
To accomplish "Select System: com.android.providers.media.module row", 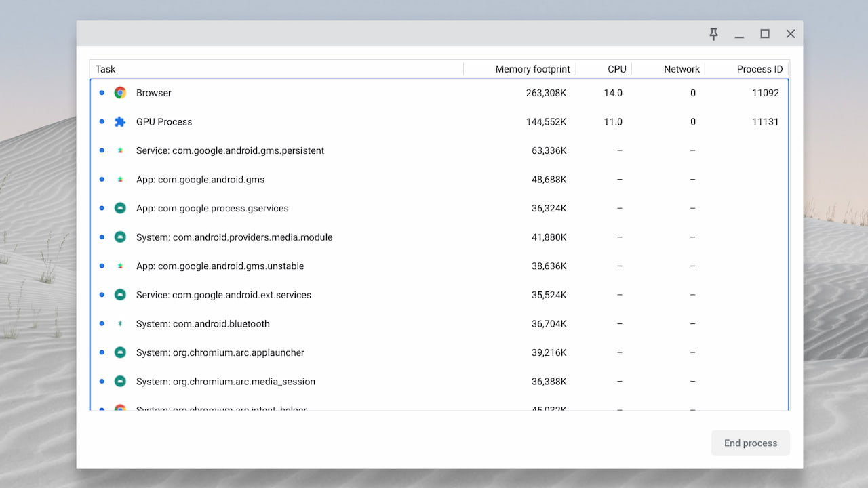I will point(439,237).
